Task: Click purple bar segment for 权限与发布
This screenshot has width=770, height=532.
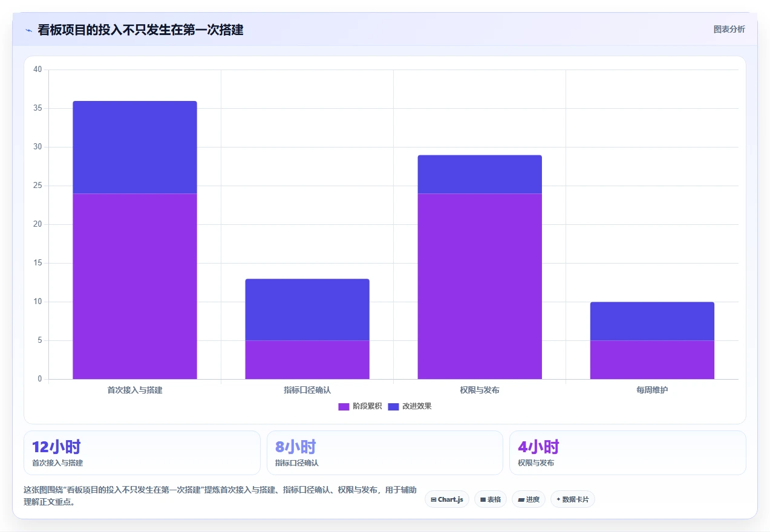Action: tap(480, 287)
